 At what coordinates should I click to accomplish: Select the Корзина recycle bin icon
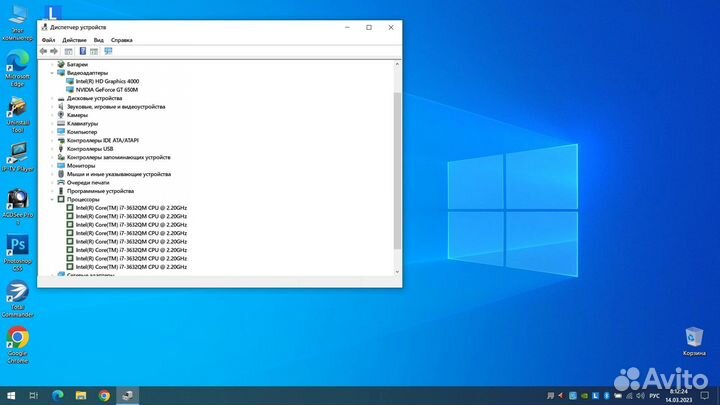tap(694, 341)
